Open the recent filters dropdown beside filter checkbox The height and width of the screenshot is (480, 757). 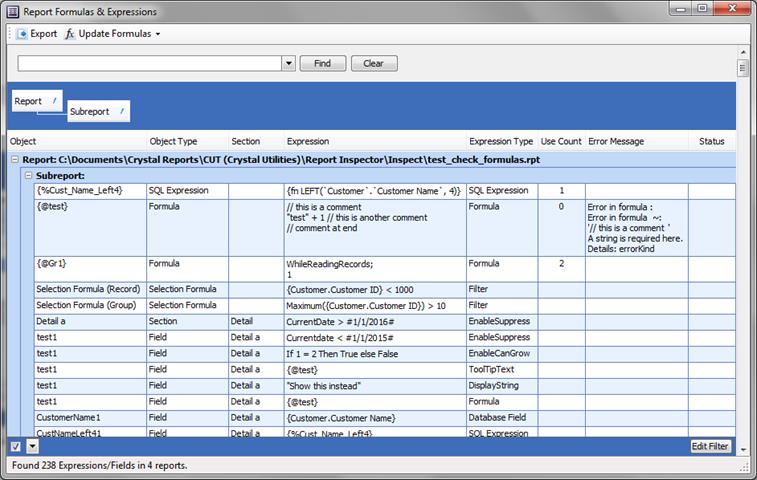coord(32,446)
